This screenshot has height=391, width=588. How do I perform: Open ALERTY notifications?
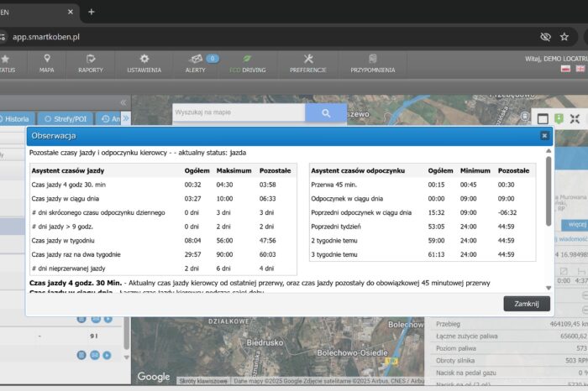pyautogui.click(x=196, y=64)
